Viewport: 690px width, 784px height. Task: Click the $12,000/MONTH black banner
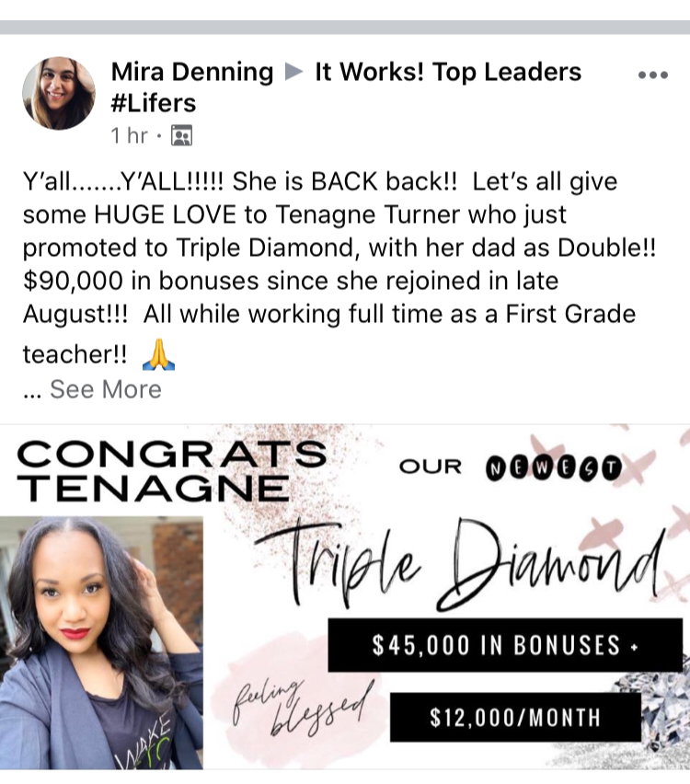(515, 717)
